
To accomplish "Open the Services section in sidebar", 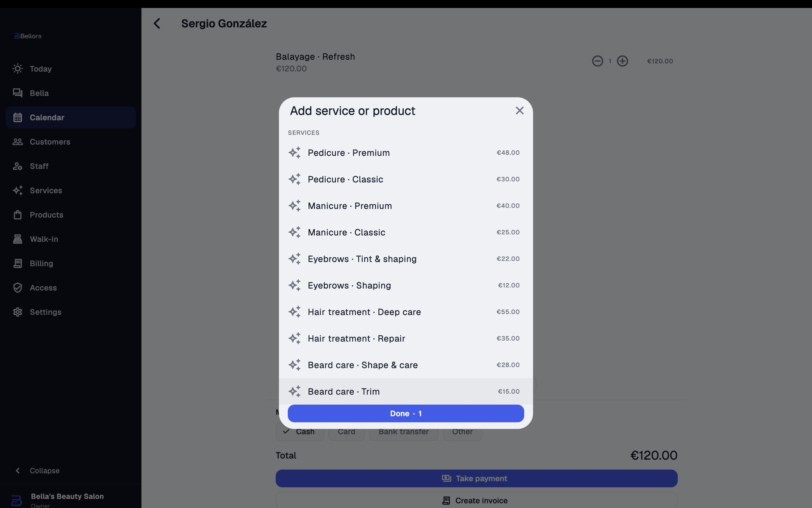I will tap(70, 190).
